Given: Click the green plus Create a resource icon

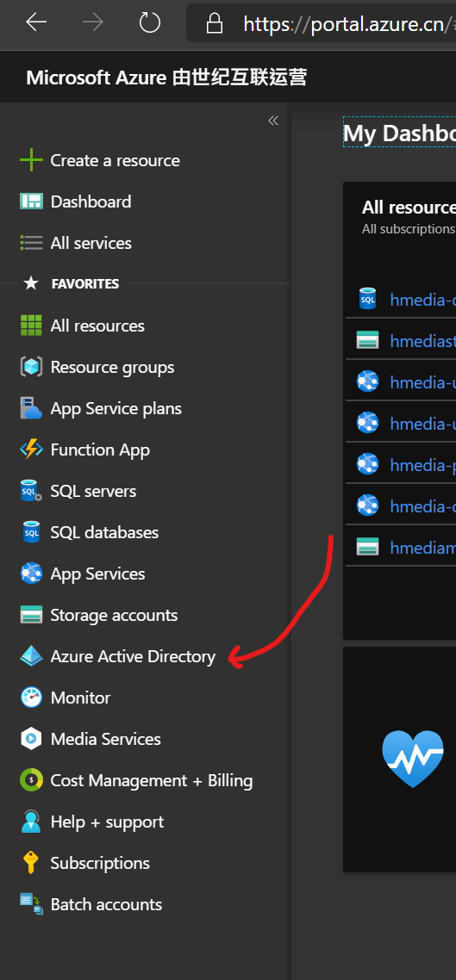Looking at the screenshot, I should pyautogui.click(x=31, y=161).
